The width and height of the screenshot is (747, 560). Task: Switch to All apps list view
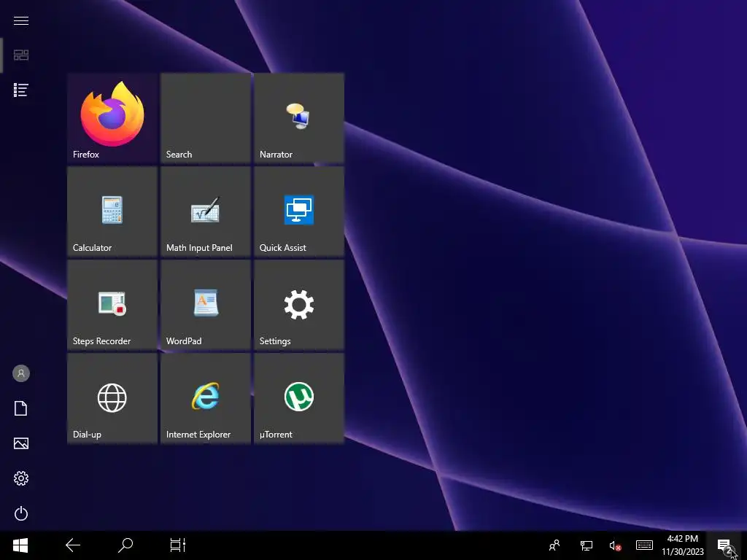click(x=21, y=90)
